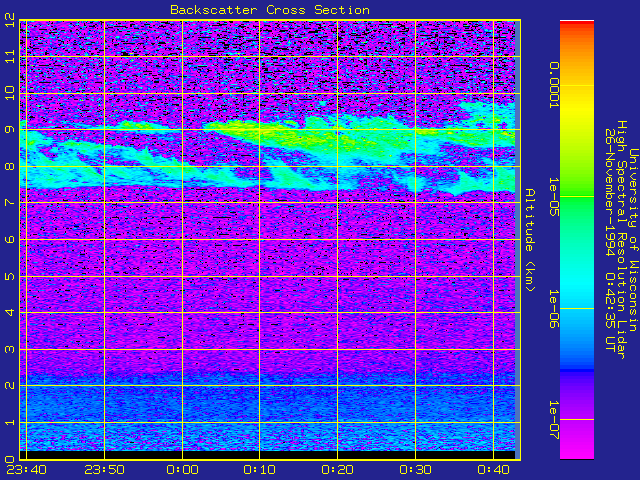
Task: Click the 'Altitude (km)' axis title
Action: (x=529, y=240)
